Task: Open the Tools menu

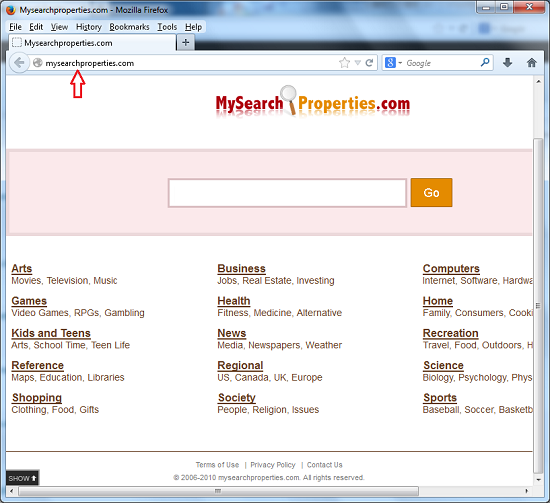Action: coord(167,27)
